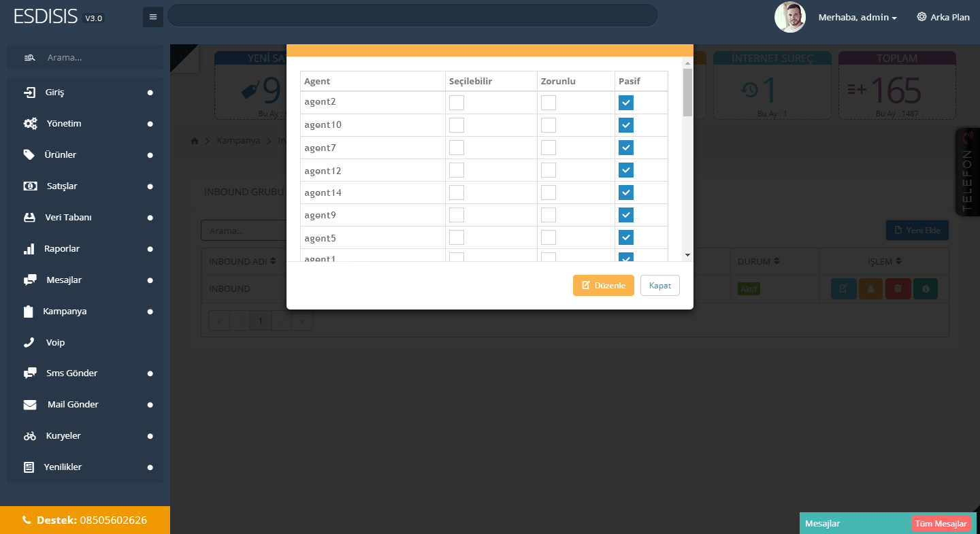Image resolution: width=980 pixels, height=534 pixels.
Task: Click the Kapat button
Action: [x=659, y=286]
